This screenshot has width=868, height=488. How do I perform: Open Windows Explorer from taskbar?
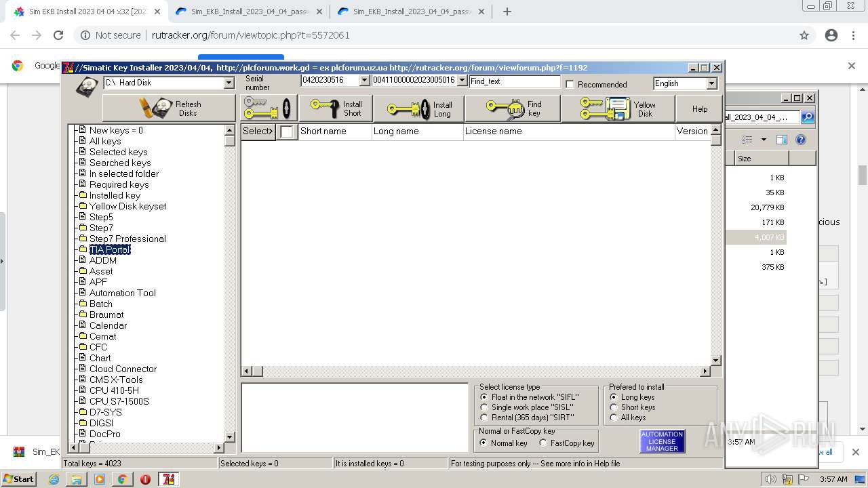77,479
